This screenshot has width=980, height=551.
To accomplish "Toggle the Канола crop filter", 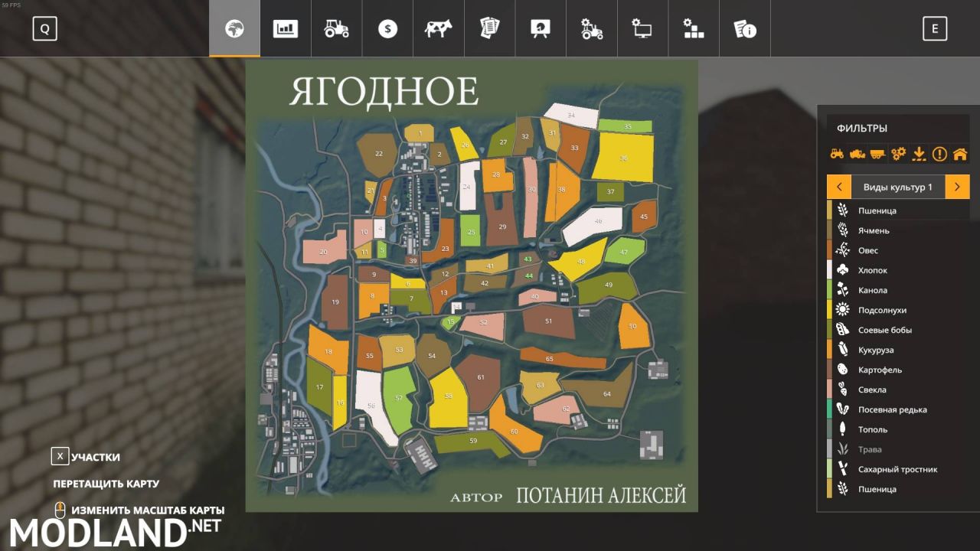I will [x=898, y=290].
